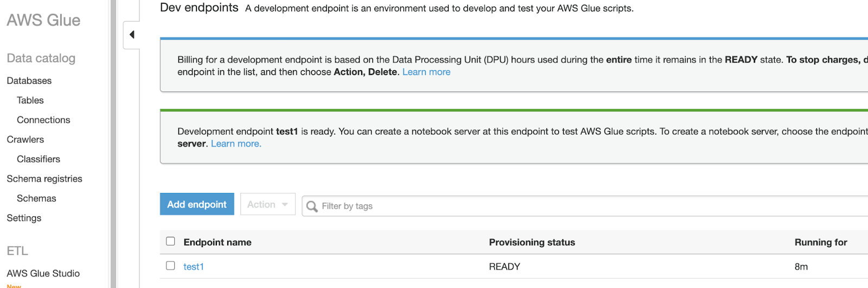Click Learn more in billing notice

tap(426, 72)
